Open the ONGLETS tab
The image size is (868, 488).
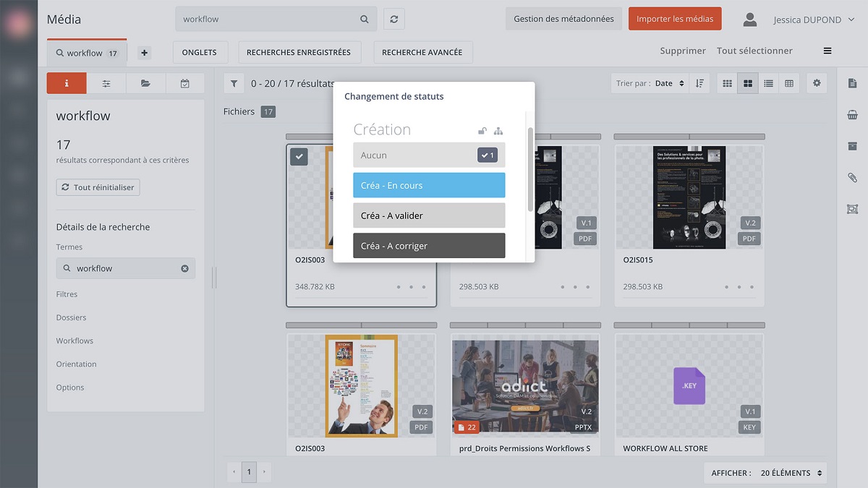200,53
